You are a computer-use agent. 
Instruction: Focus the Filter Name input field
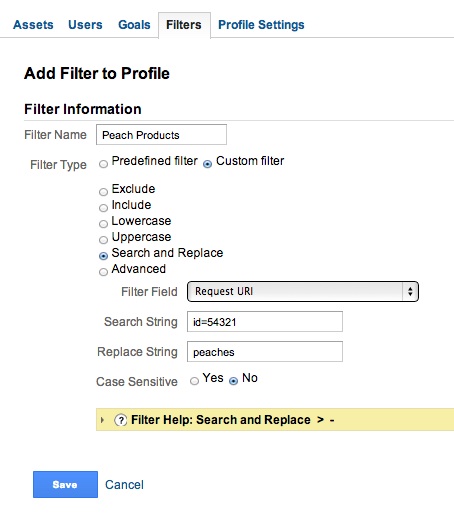click(161, 135)
